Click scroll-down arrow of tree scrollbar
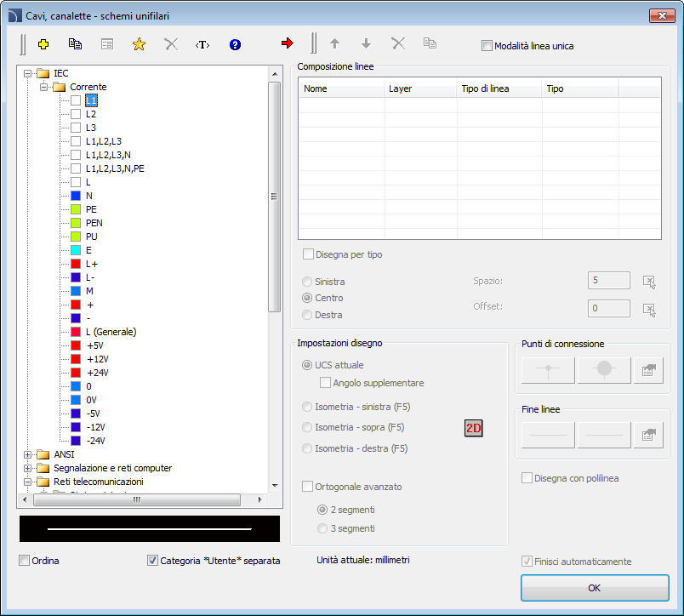The height and width of the screenshot is (616, 684). point(275,486)
